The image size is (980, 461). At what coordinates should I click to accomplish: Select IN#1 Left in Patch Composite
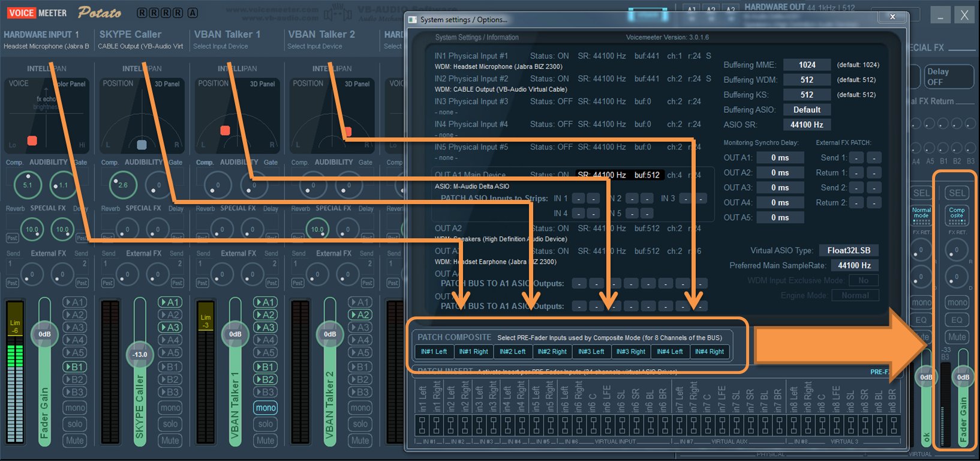click(x=434, y=352)
